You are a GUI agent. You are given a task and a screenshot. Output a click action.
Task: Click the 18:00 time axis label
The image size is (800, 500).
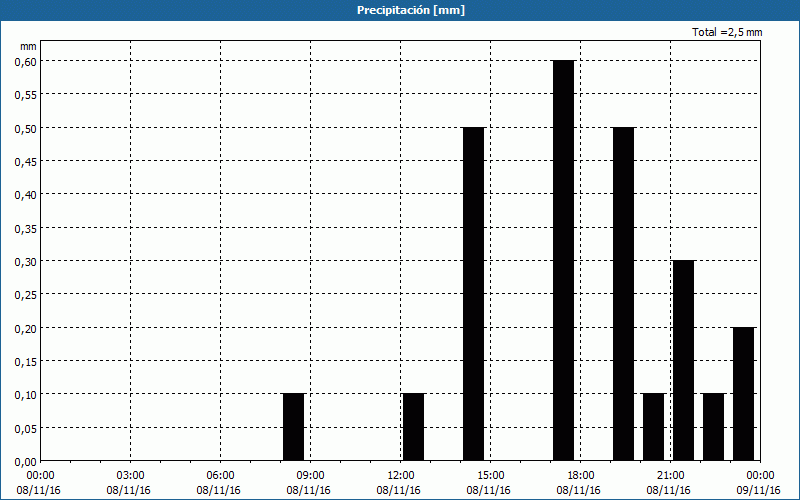pyautogui.click(x=581, y=476)
